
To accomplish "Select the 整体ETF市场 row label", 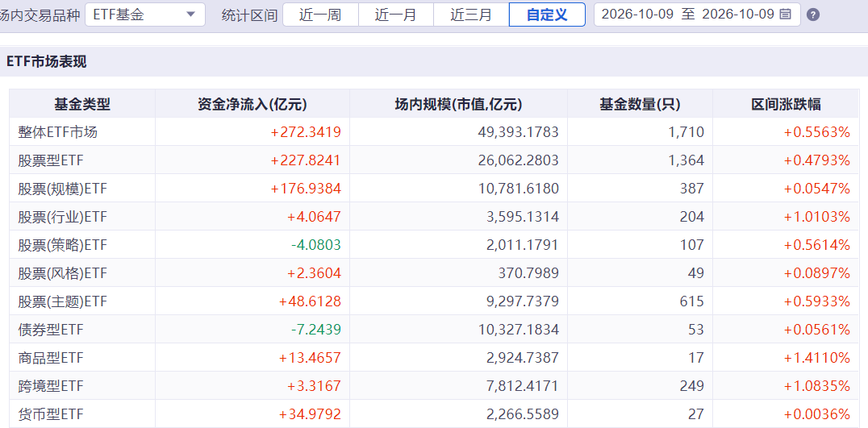I will [57, 132].
